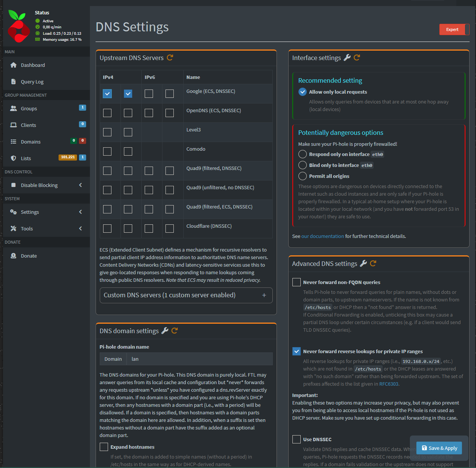The width and height of the screenshot is (476, 468).
Task: Open the our documentation link
Action: tap(322, 236)
